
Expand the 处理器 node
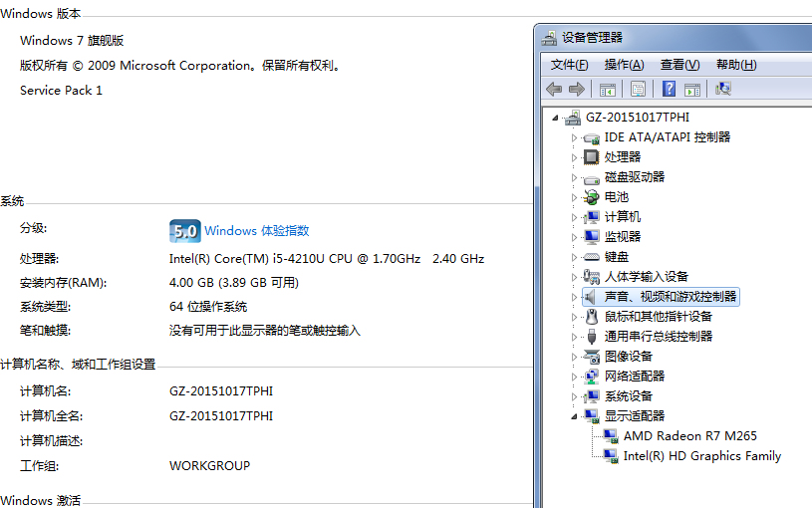574,157
